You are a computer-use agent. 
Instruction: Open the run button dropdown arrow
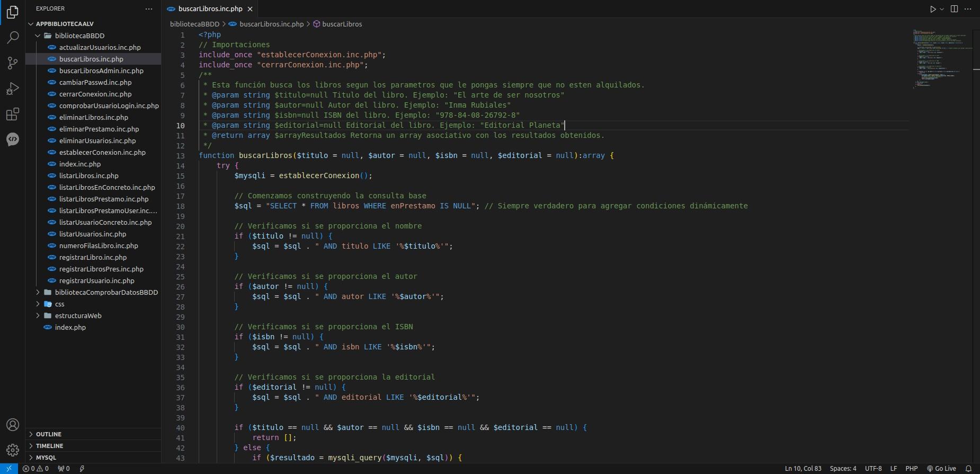pyautogui.click(x=942, y=9)
